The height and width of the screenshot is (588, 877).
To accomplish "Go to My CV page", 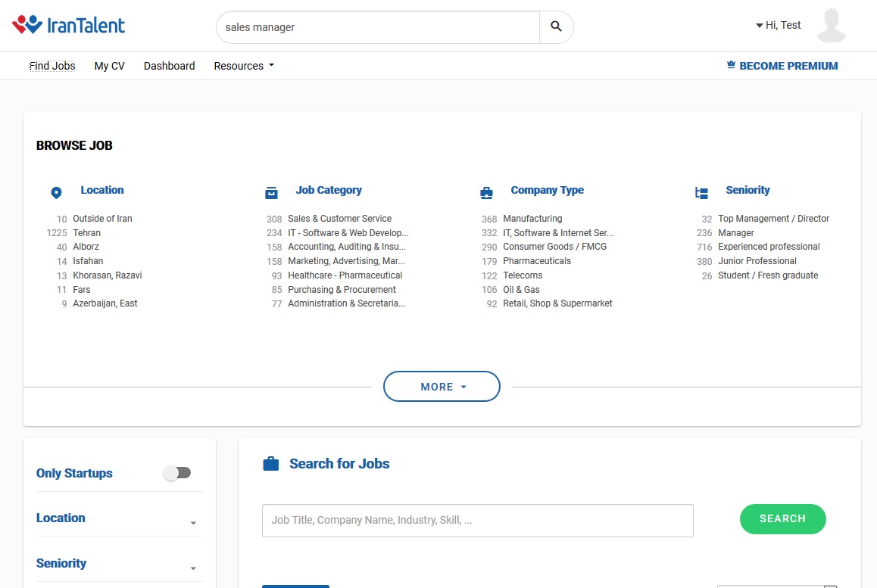I will pyautogui.click(x=109, y=66).
